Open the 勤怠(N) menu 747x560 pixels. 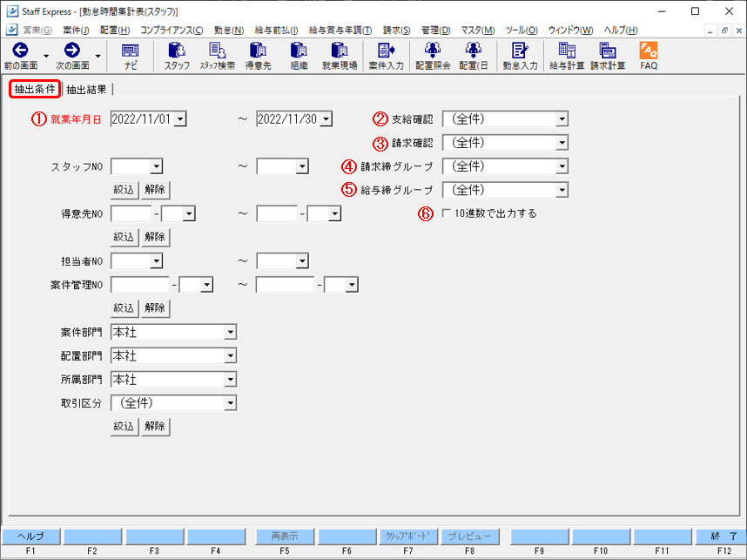click(229, 30)
